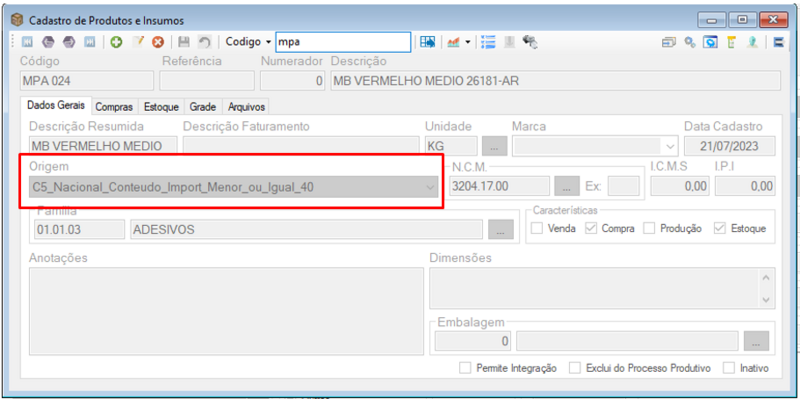Click the Data Cadastro field 21/07/2023
800x399 pixels.
(730, 146)
